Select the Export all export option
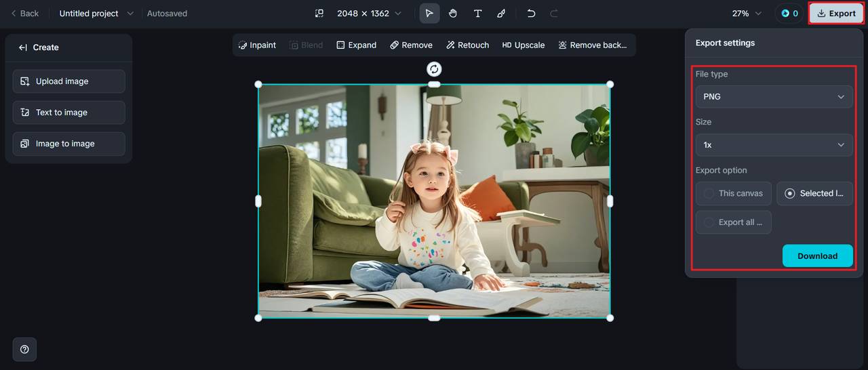868x370 pixels. point(733,222)
